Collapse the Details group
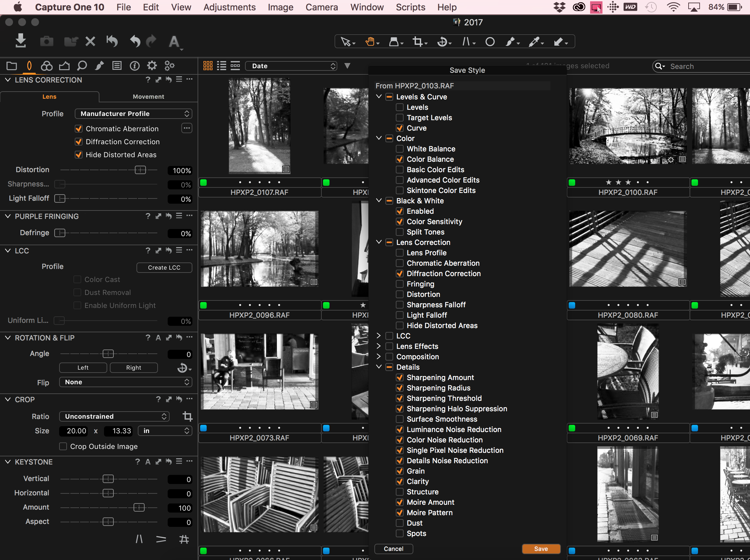 (379, 367)
